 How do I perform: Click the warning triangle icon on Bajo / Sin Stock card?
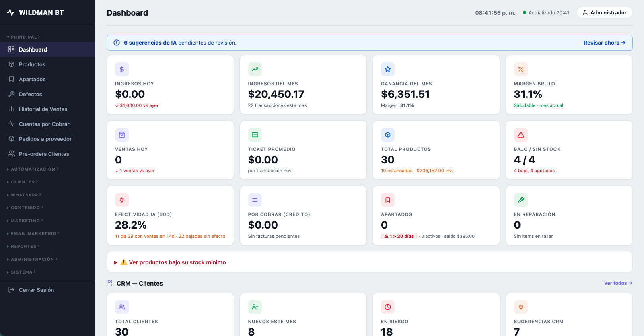(x=521, y=135)
